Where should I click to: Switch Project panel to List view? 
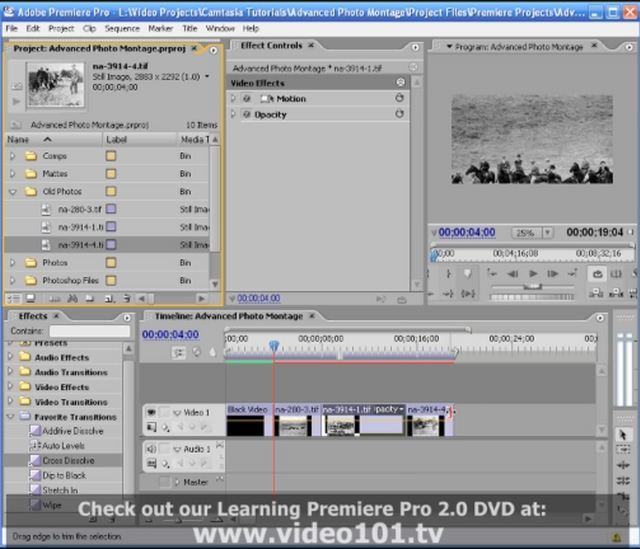[13, 299]
